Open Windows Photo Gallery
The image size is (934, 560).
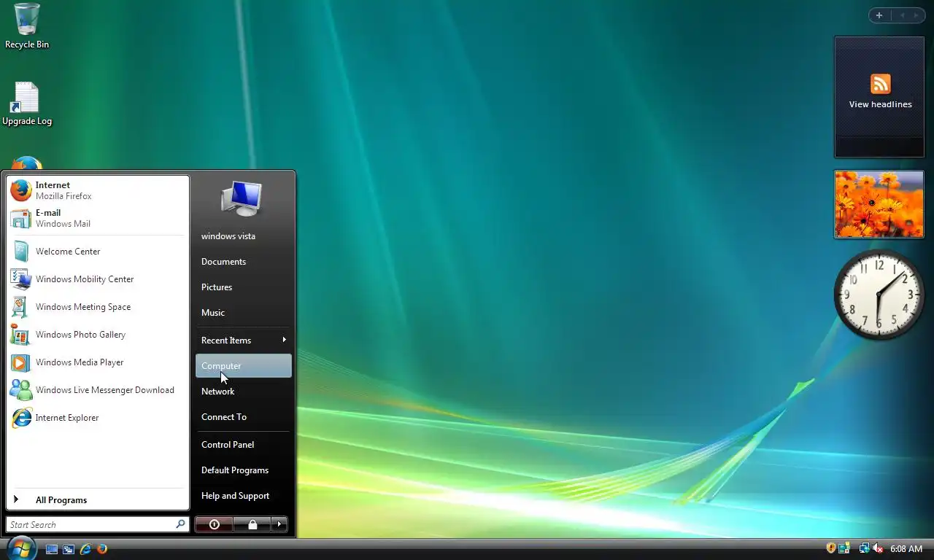tap(98, 335)
